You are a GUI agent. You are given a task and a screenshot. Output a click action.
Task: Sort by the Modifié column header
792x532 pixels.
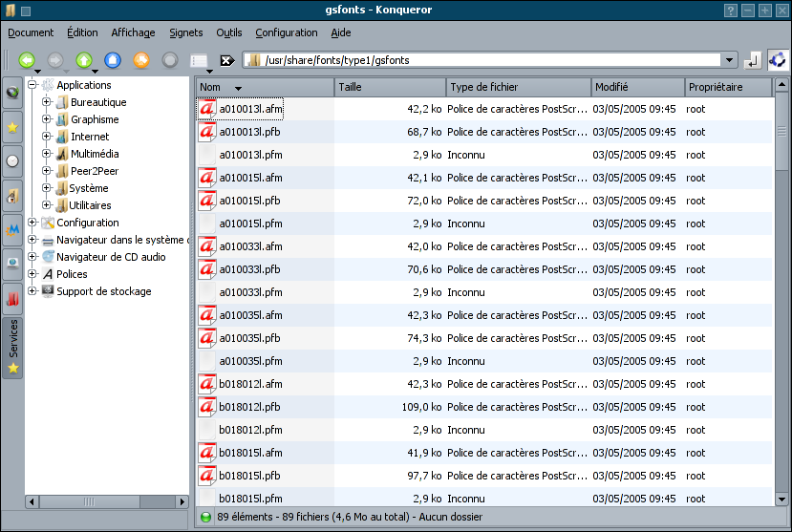point(636,87)
